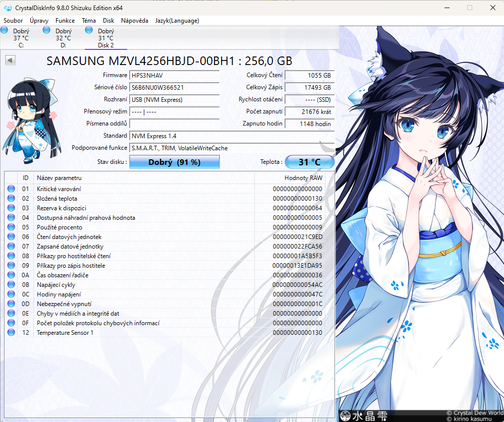Open the Soubor menu
Image resolution: width=504 pixels, height=422 pixels.
[x=13, y=21]
